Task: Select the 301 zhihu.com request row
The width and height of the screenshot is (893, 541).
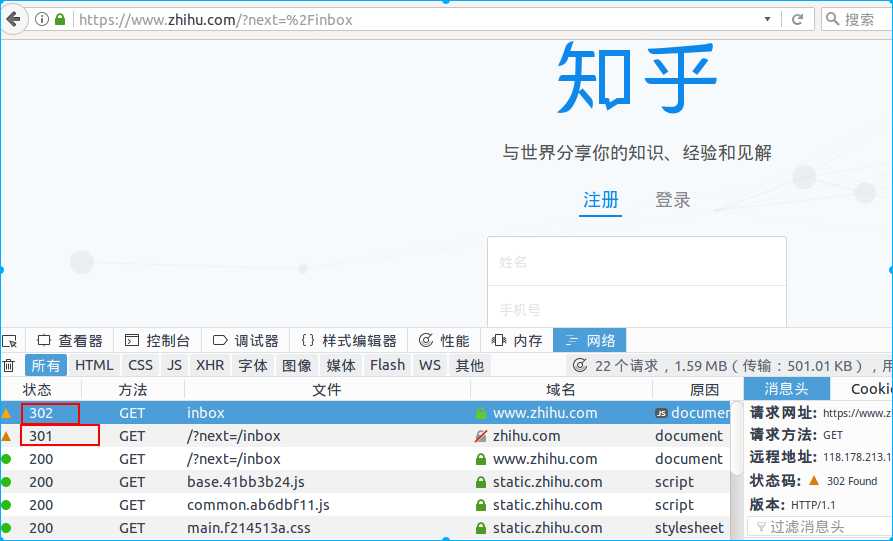Action: tap(366, 436)
